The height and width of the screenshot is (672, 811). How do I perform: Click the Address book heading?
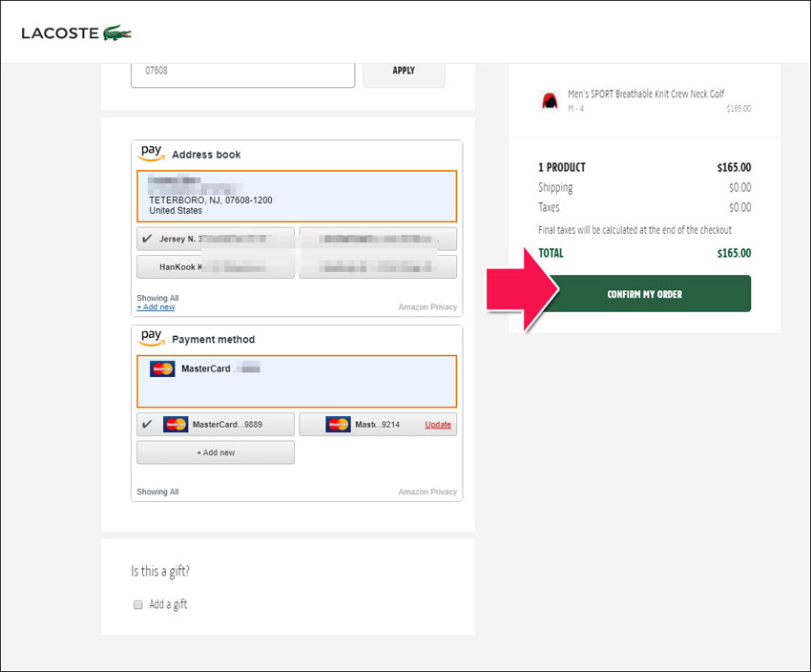(206, 155)
